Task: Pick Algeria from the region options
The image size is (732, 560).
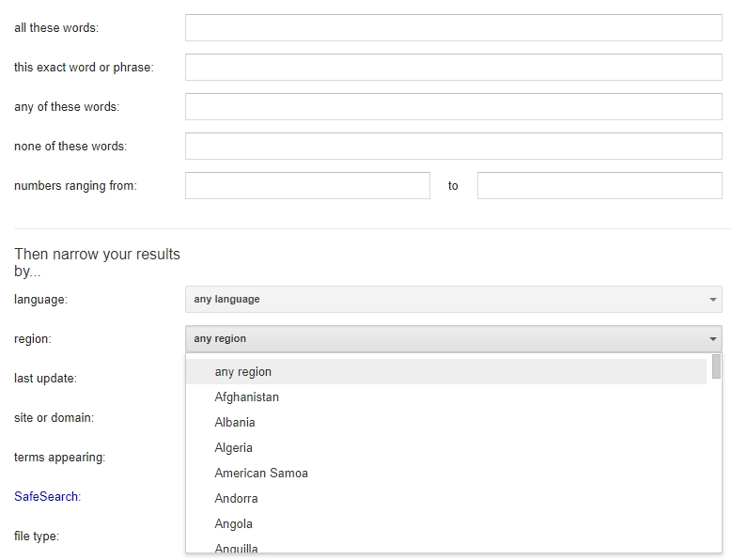Action: 234,448
